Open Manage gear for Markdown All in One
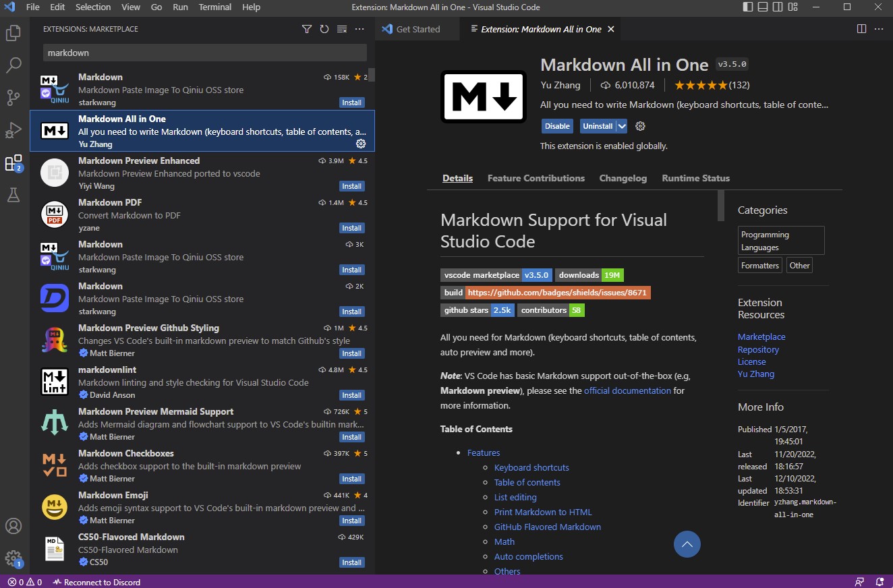893x588 pixels. pyautogui.click(x=362, y=144)
